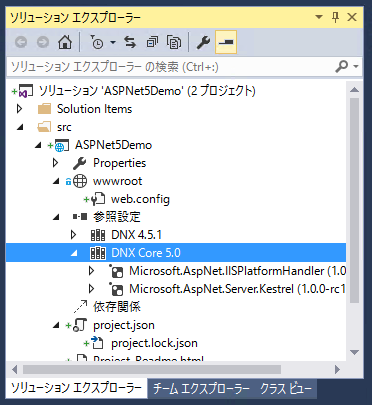The width and height of the screenshot is (372, 405).
Task: Select the ASPNet5Demo project name
Action: pyautogui.click(x=113, y=145)
